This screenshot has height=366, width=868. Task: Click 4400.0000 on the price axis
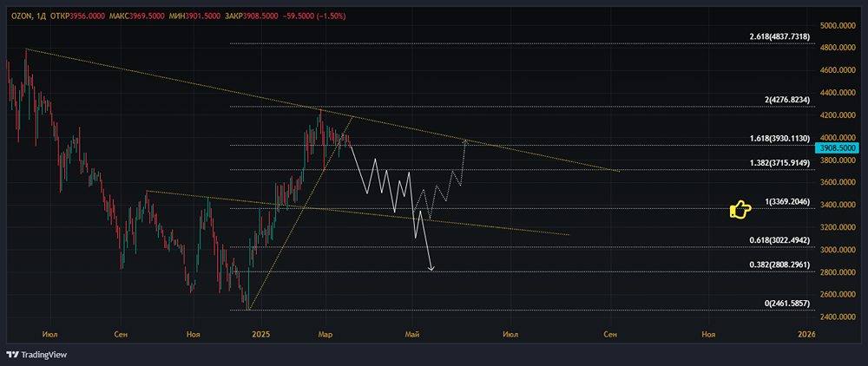[839, 93]
